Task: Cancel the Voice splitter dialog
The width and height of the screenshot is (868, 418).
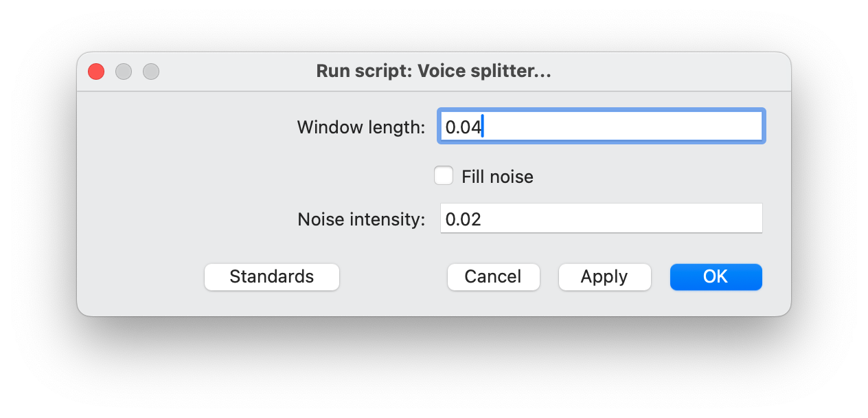Action: 493,276
